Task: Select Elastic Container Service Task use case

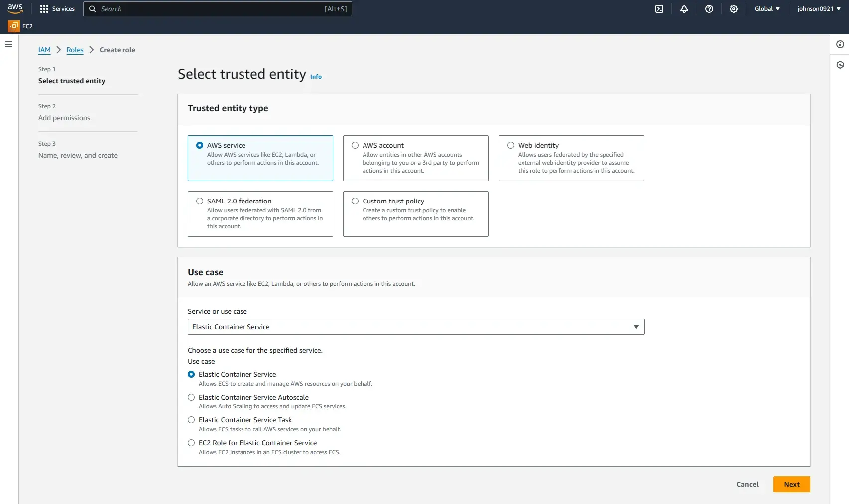Action: point(191,420)
